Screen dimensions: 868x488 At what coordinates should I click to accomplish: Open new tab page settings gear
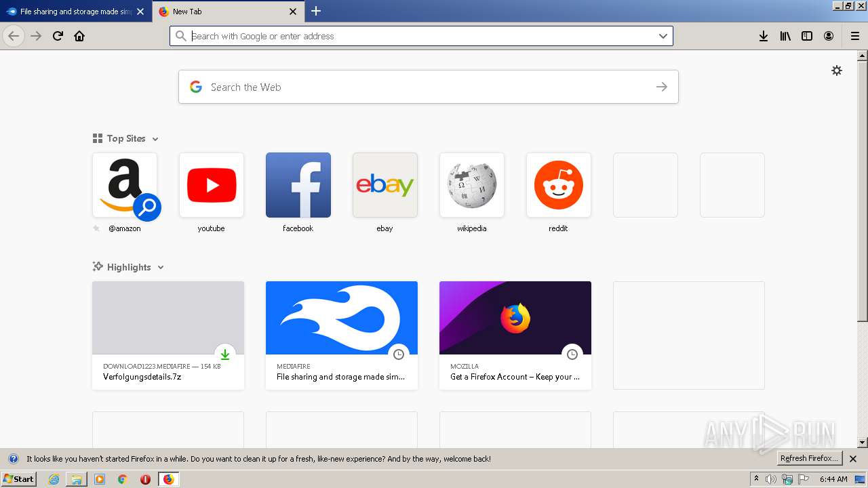(x=837, y=70)
